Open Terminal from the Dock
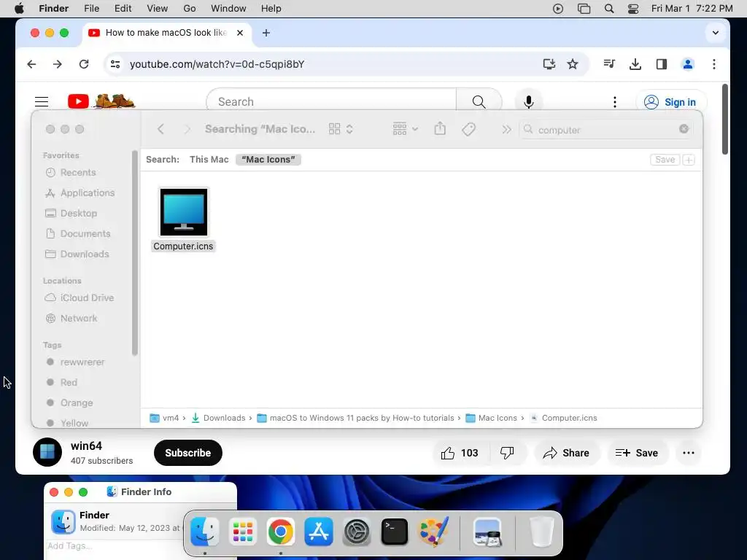 pyautogui.click(x=395, y=532)
